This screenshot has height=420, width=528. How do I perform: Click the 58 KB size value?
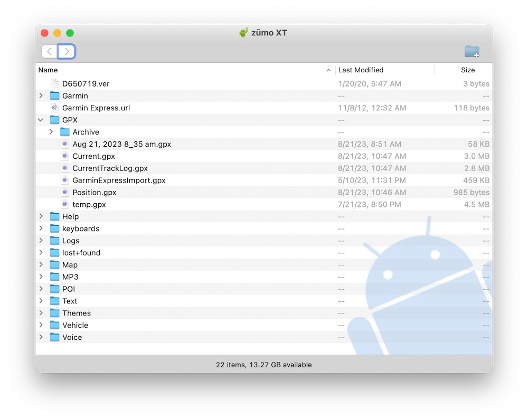tap(478, 144)
